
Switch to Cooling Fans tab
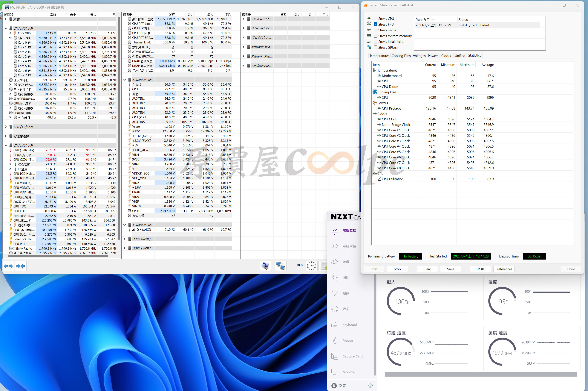coord(401,56)
